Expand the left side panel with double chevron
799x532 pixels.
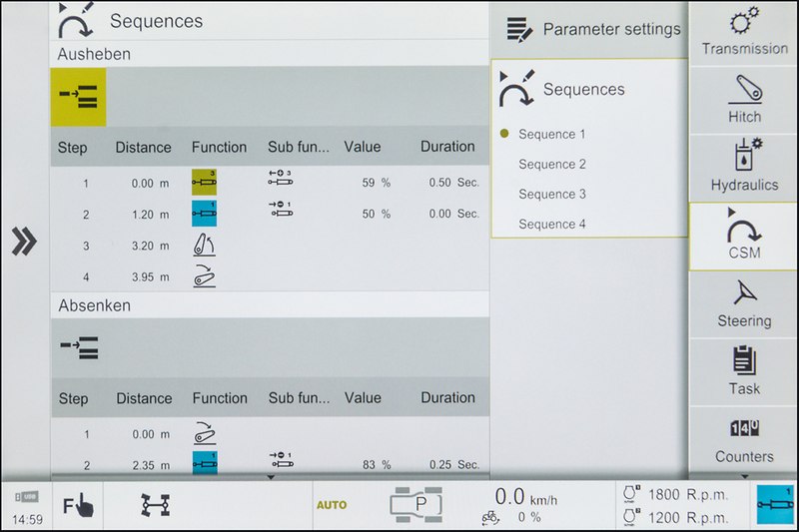[x=24, y=242]
